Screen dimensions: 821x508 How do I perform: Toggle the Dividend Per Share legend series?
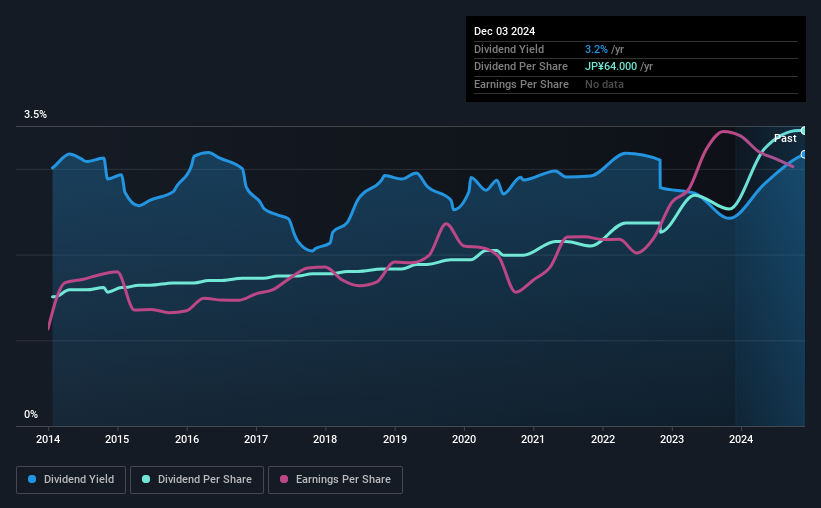point(197,479)
